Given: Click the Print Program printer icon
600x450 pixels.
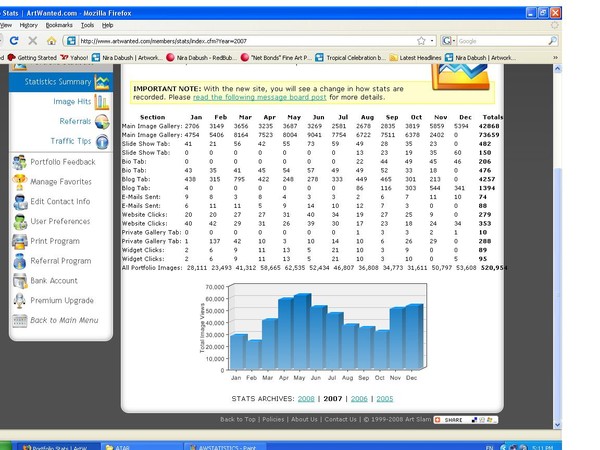Looking at the screenshot, I should click(x=20, y=241).
